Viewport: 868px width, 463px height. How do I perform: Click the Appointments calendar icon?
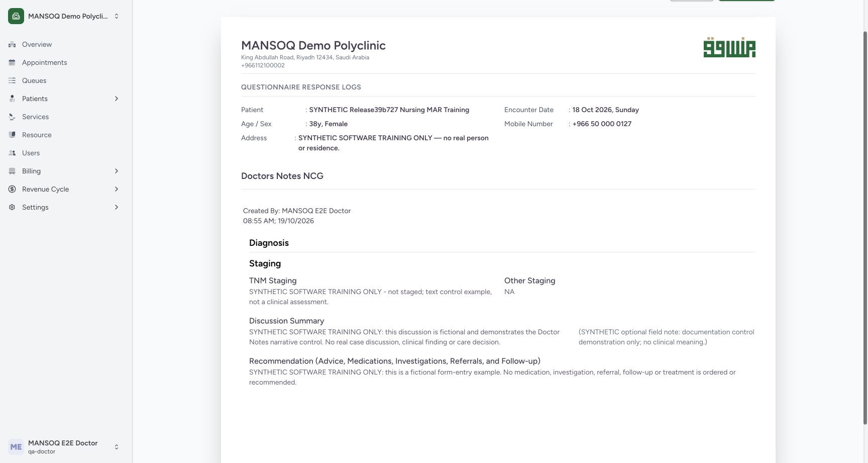point(12,63)
